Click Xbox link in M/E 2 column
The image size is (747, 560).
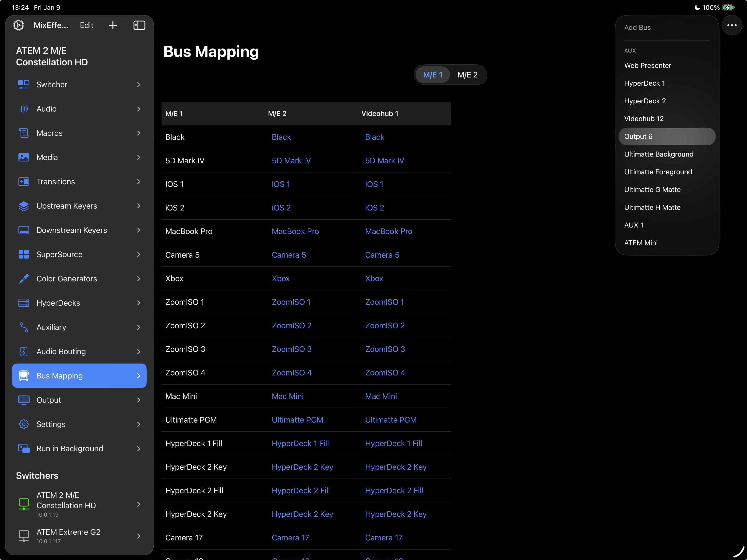coord(281,278)
